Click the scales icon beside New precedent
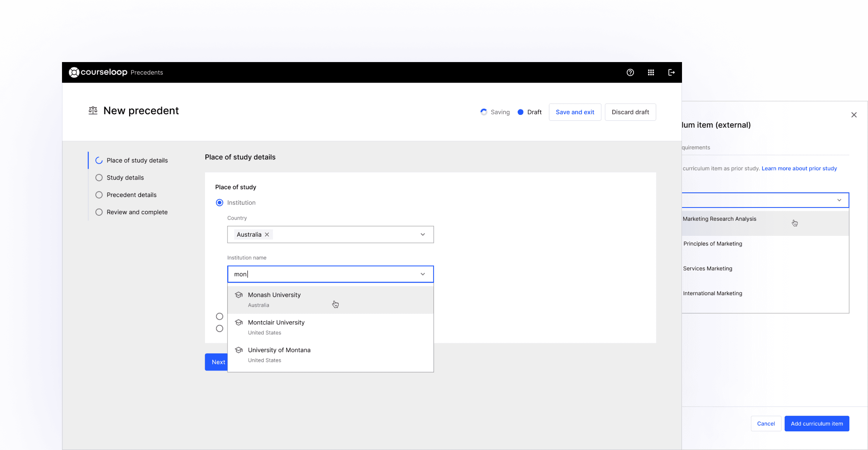 [93, 111]
